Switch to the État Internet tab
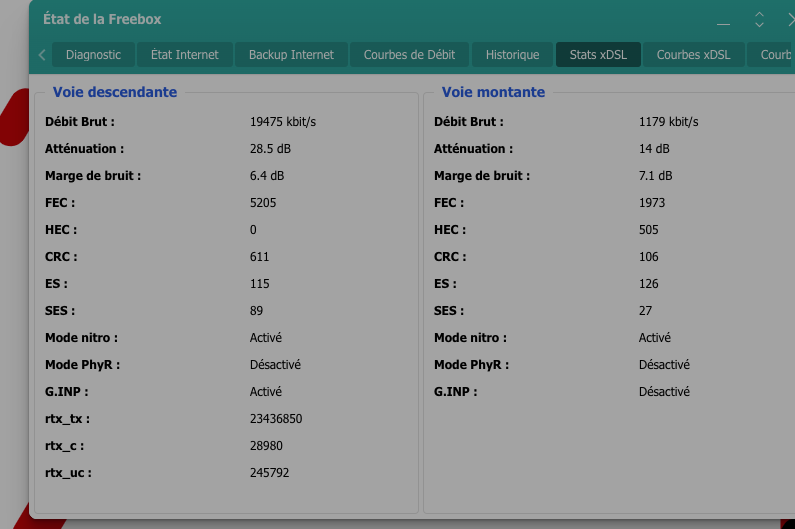Viewport: 795px width, 529px height. point(185,55)
